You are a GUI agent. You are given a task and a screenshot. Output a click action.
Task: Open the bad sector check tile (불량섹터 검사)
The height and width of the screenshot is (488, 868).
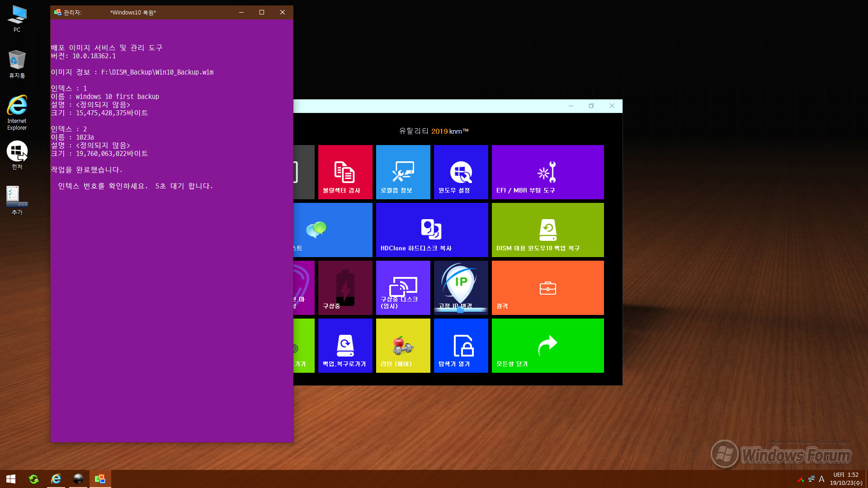click(x=345, y=172)
